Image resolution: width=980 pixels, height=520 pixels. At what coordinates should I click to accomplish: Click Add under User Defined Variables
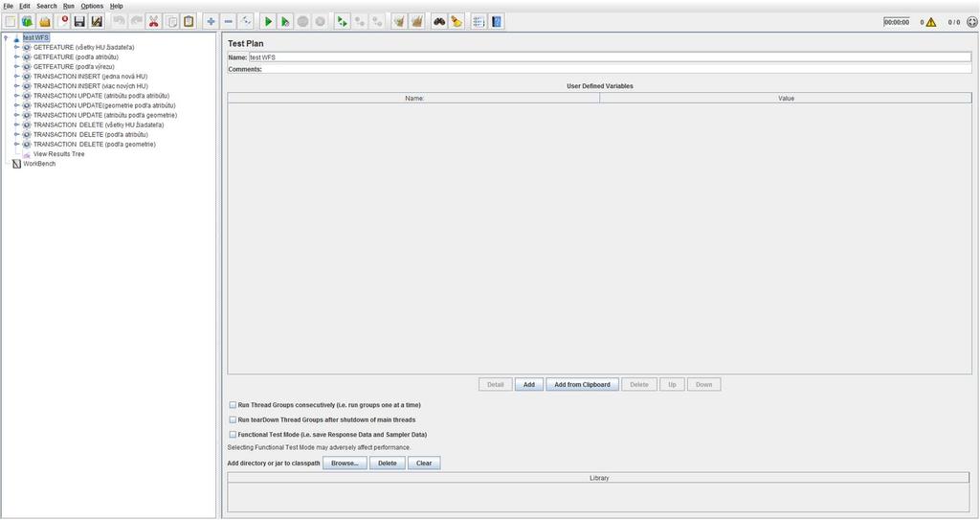point(528,385)
